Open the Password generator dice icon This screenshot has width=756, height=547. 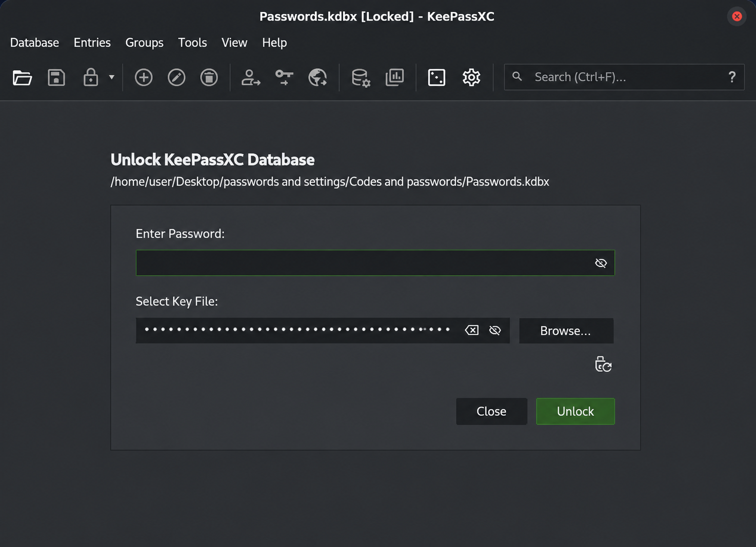pos(436,77)
